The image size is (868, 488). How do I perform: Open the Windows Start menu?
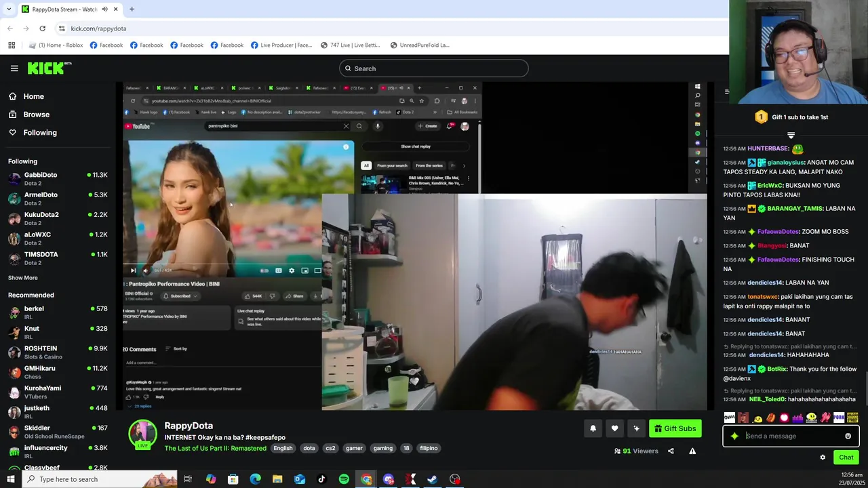point(9,479)
